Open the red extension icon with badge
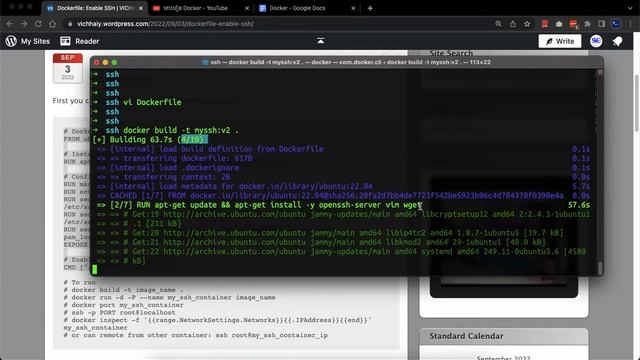The height and width of the screenshot is (360, 640). (x=573, y=24)
